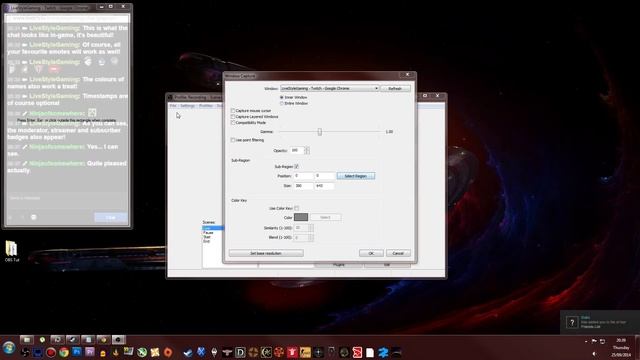
Task: Open Premiere Pro from the taskbar
Action: pyautogui.click(x=89, y=352)
